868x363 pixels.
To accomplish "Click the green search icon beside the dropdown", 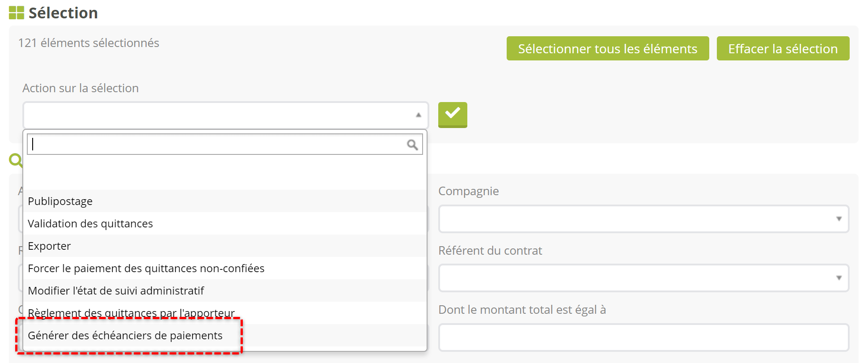I will [15, 159].
